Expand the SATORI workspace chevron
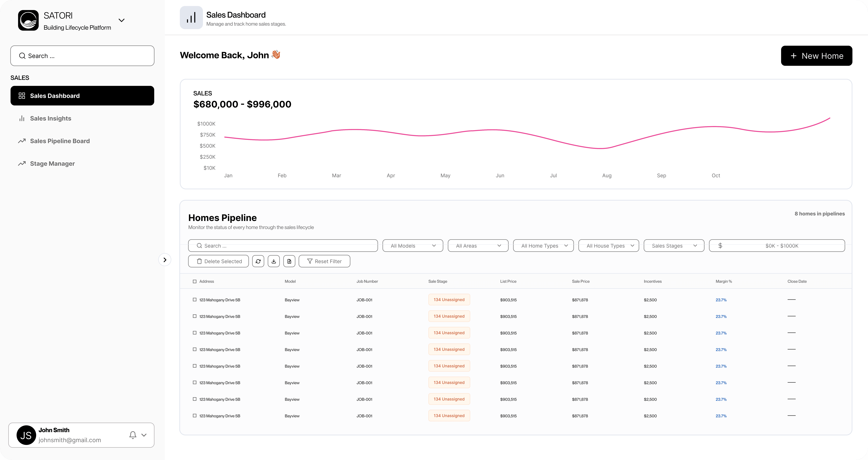This screenshot has width=868, height=460. pos(122,20)
